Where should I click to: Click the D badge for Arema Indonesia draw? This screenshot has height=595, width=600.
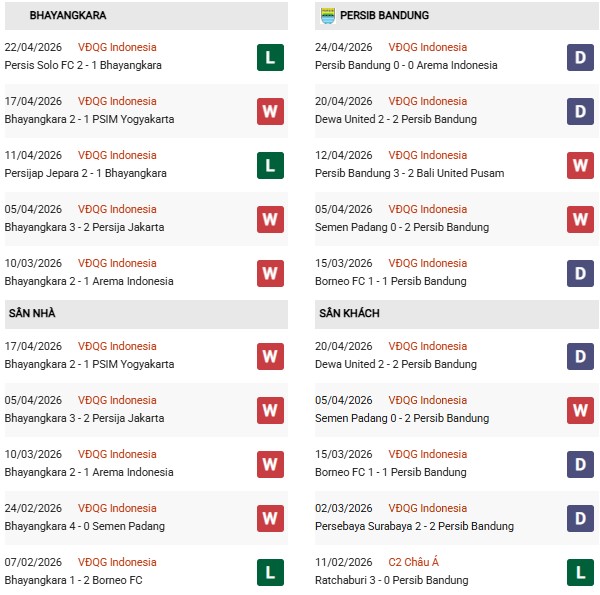click(580, 57)
